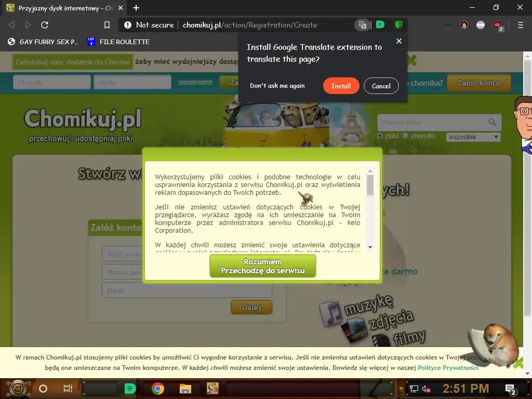Open the green shield icon
Viewport: 532px width, 399px height.
pyautogui.click(x=398, y=25)
